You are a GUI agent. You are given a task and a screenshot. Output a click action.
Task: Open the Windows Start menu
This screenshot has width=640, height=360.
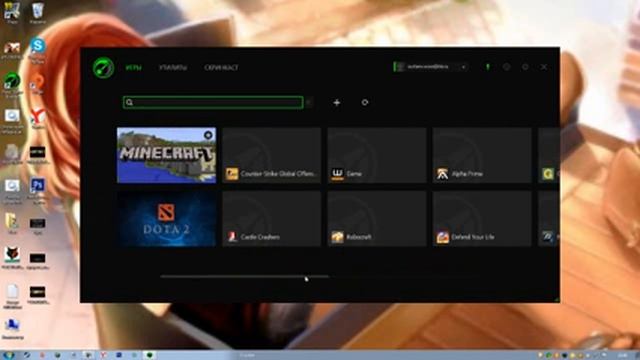click(9, 355)
